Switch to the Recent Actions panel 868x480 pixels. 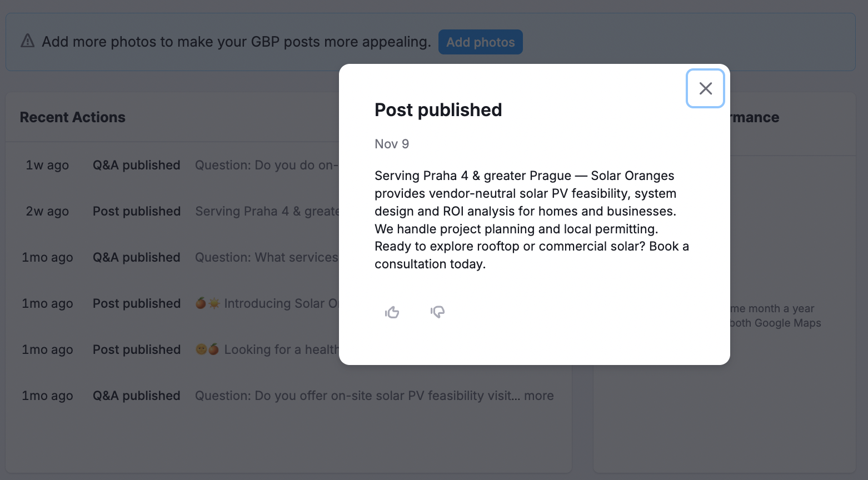[x=72, y=117]
